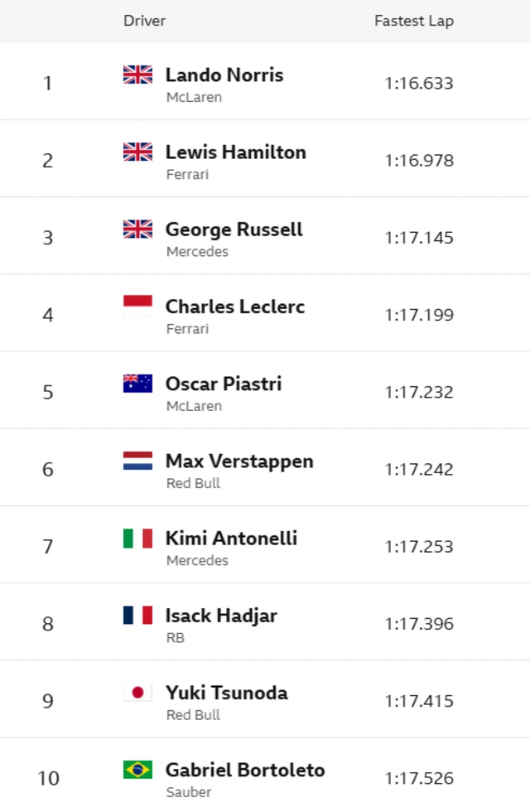Screen dimensions: 530x812
Task: Click the 1:16.633 fastest lap time
Action: (x=419, y=83)
